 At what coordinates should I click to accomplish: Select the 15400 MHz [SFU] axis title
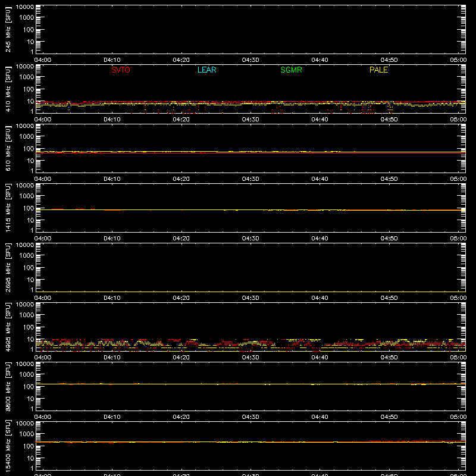click(8, 446)
